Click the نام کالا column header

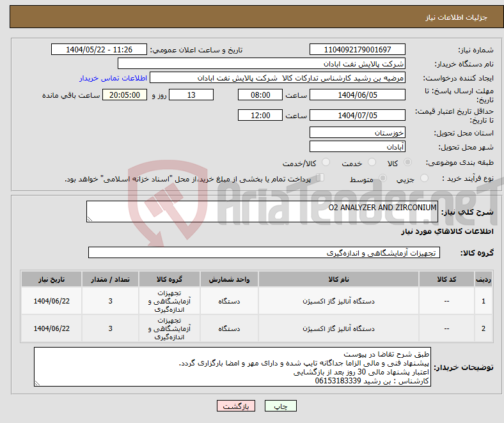(338, 279)
